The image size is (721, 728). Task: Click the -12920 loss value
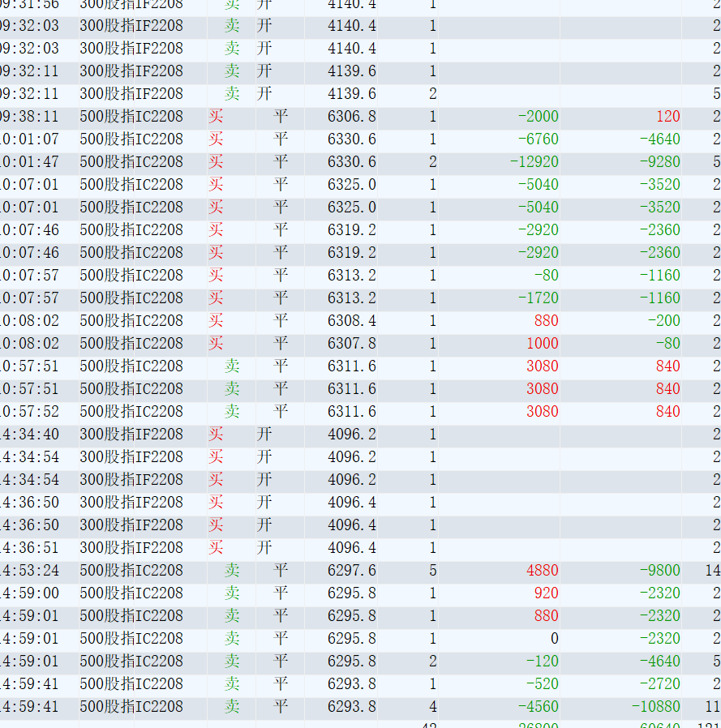point(534,162)
